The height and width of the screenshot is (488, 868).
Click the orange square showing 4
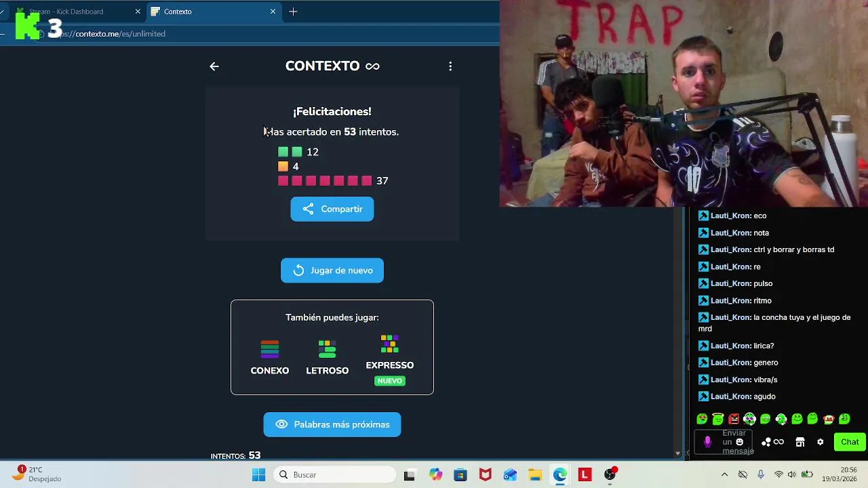pos(288,166)
